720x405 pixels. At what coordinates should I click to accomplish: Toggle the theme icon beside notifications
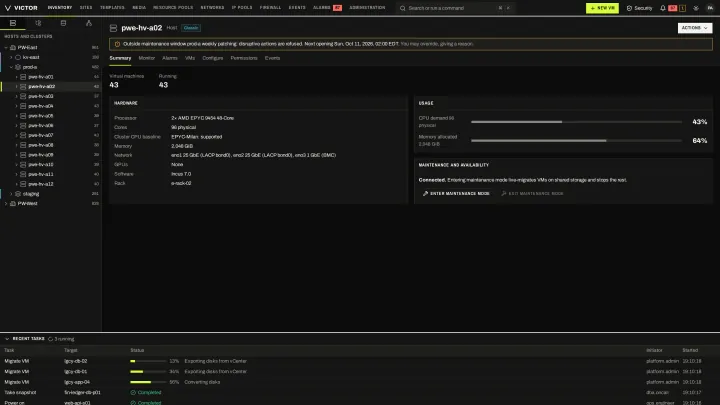pyautogui.click(x=696, y=8)
